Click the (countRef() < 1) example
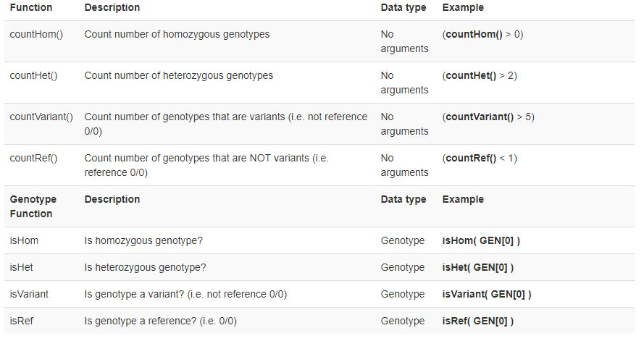Image resolution: width=644 pixels, height=341 pixels. (480, 159)
